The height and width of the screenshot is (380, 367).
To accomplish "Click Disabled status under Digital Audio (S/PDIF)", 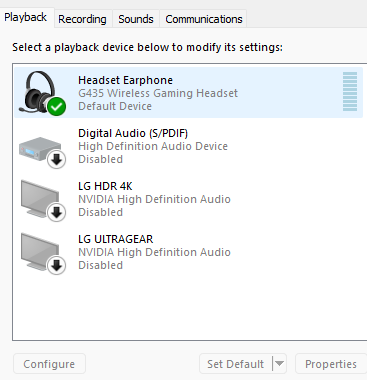I will pyautogui.click(x=101, y=159).
